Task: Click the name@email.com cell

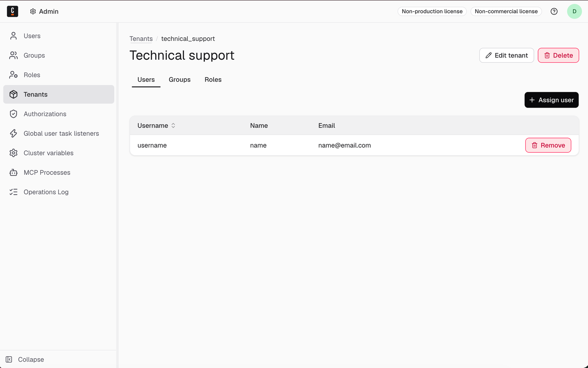Action: (x=345, y=145)
